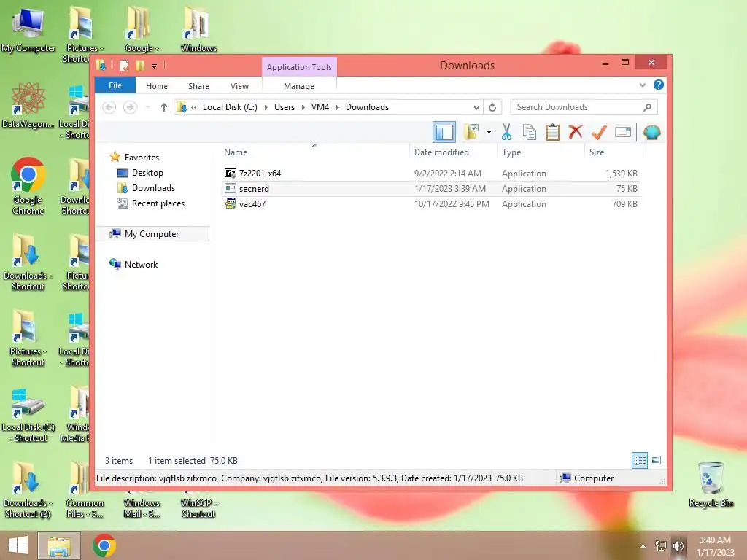
Task: Open Downloads in the navigation pane
Action: (153, 188)
